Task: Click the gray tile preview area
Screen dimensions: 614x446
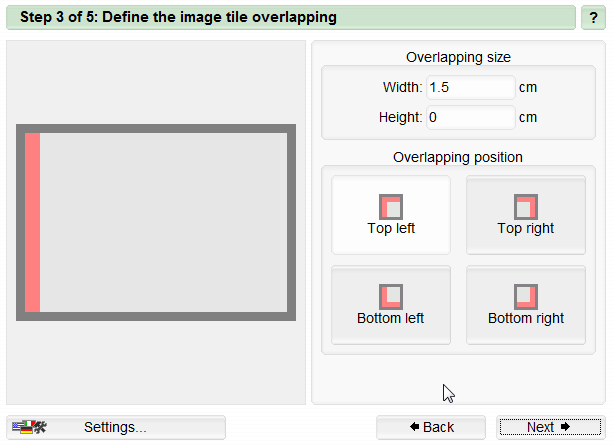Action: coord(164,222)
